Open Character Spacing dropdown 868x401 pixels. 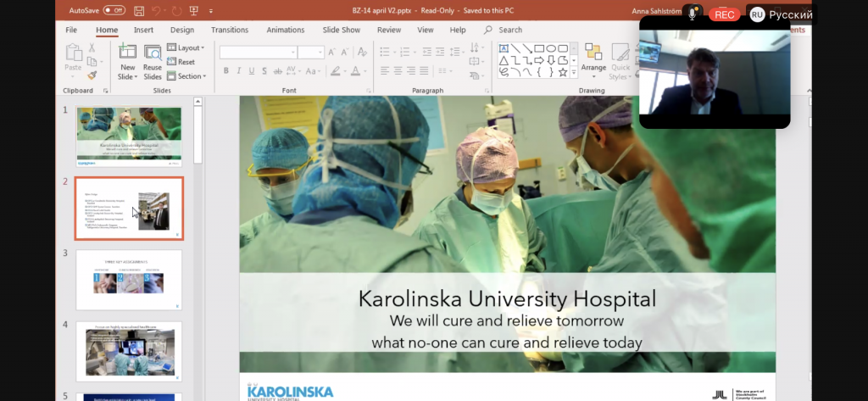pyautogui.click(x=292, y=71)
